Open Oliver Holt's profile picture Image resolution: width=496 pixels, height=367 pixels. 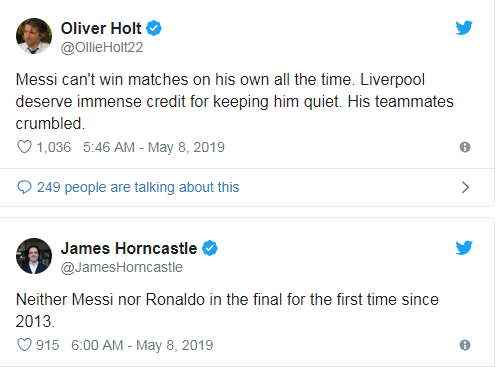click(34, 36)
